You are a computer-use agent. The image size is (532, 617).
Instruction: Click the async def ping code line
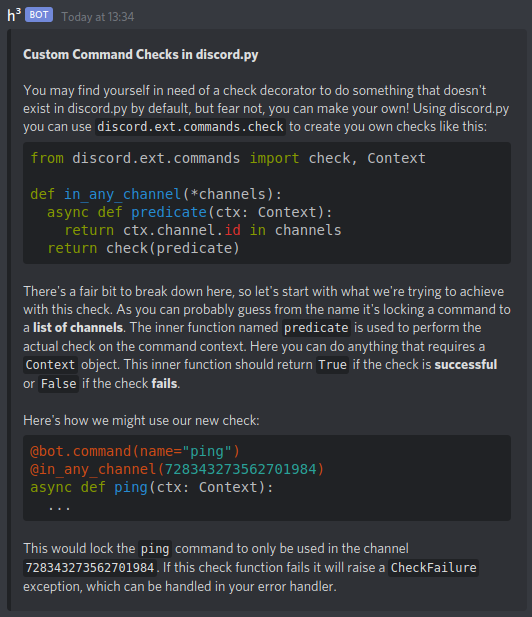point(152,487)
